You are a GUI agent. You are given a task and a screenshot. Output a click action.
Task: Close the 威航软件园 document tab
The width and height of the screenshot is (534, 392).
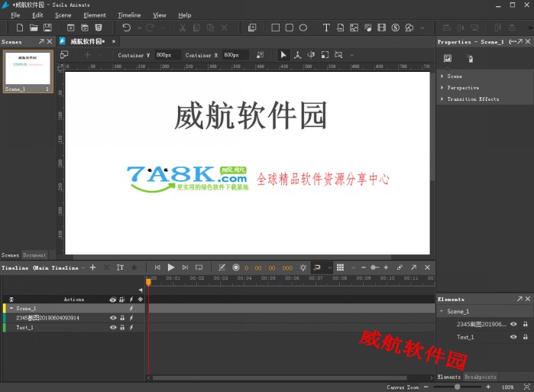(x=114, y=41)
